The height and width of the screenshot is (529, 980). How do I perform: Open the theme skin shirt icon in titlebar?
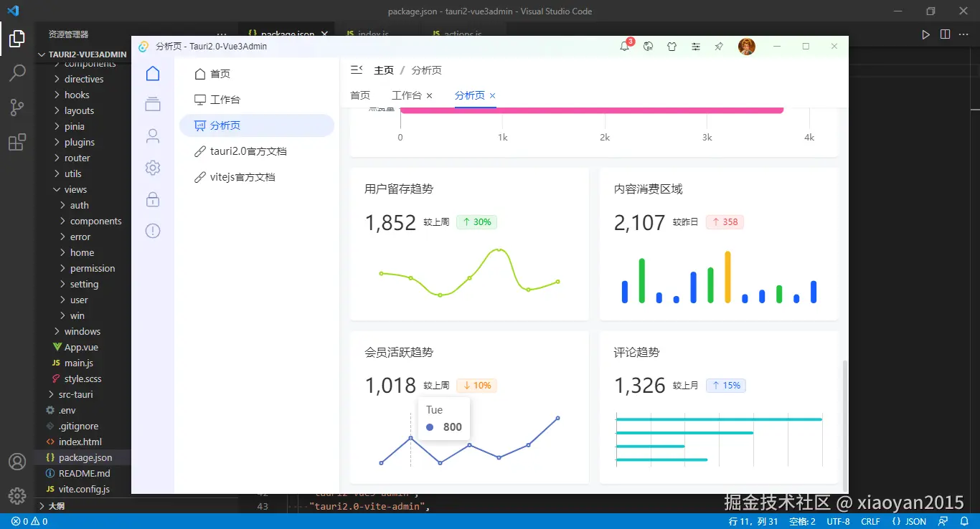672,46
